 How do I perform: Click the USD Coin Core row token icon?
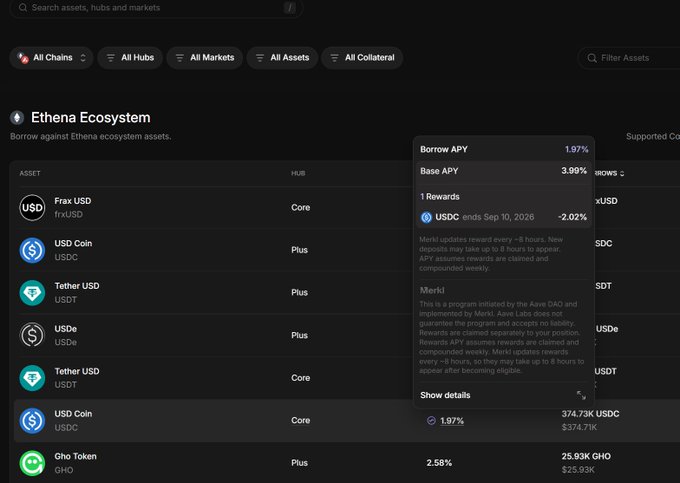click(32, 421)
